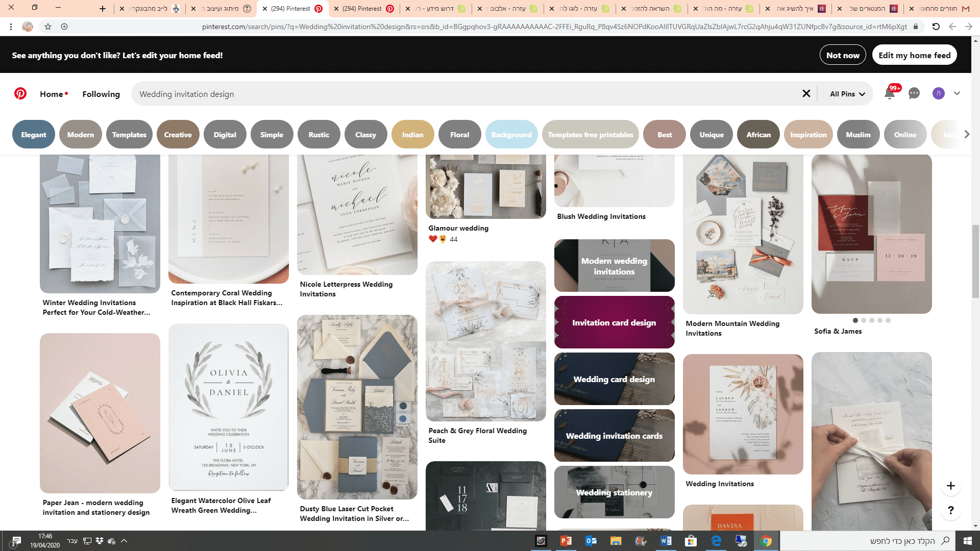Clear the search with the X icon
The height and width of the screenshot is (551, 980).
806,93
